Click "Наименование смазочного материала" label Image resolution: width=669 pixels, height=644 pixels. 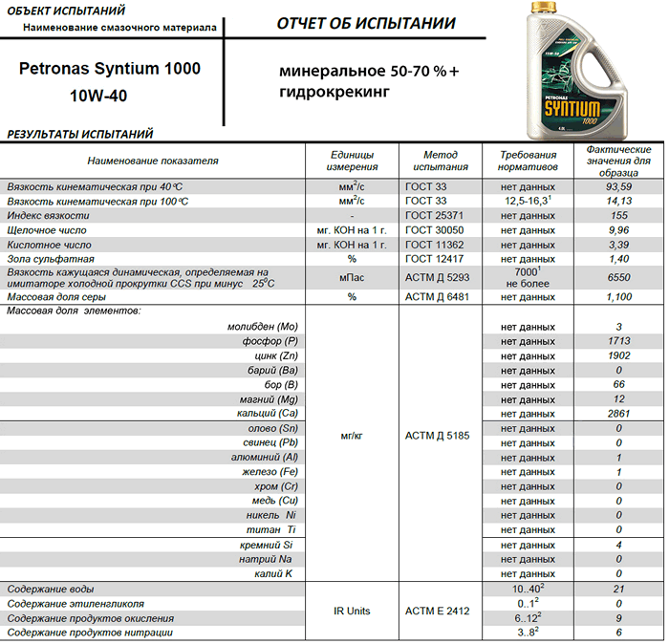click(119, 28)
